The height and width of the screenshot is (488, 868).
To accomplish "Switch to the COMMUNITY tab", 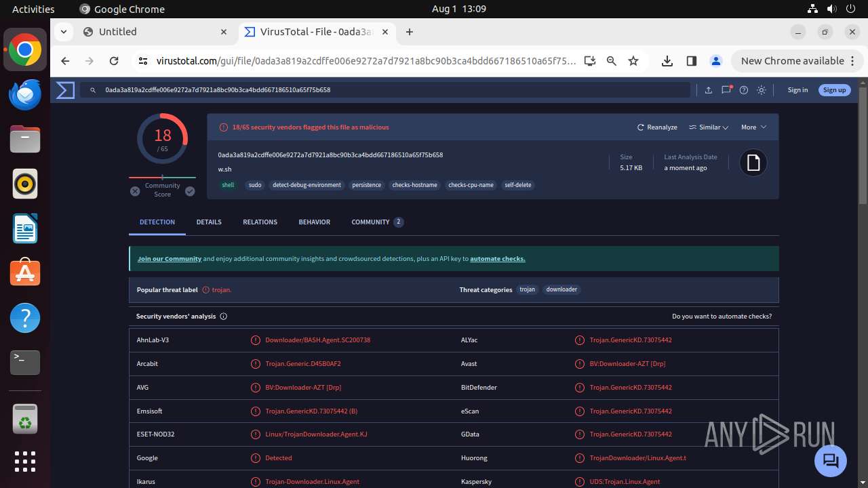I will [377, 222].
